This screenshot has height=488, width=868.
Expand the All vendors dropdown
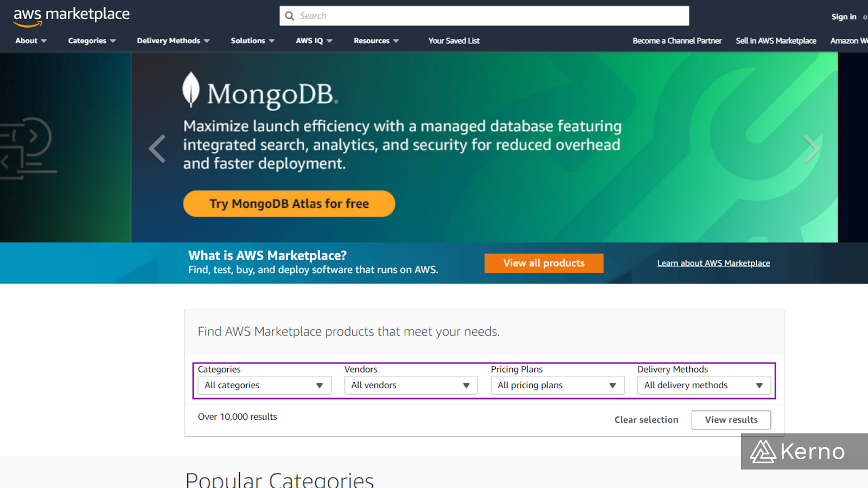(x=411, y=386)
